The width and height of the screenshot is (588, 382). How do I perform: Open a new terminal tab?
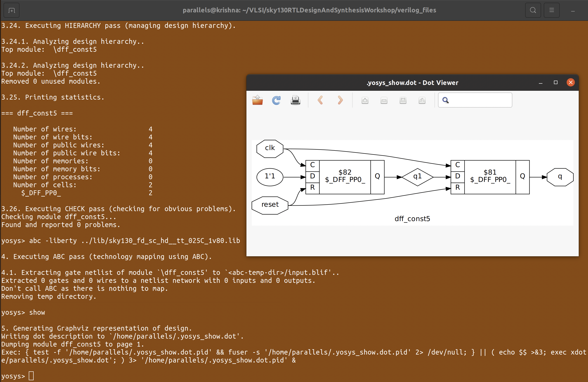click(x=11, y=10)
